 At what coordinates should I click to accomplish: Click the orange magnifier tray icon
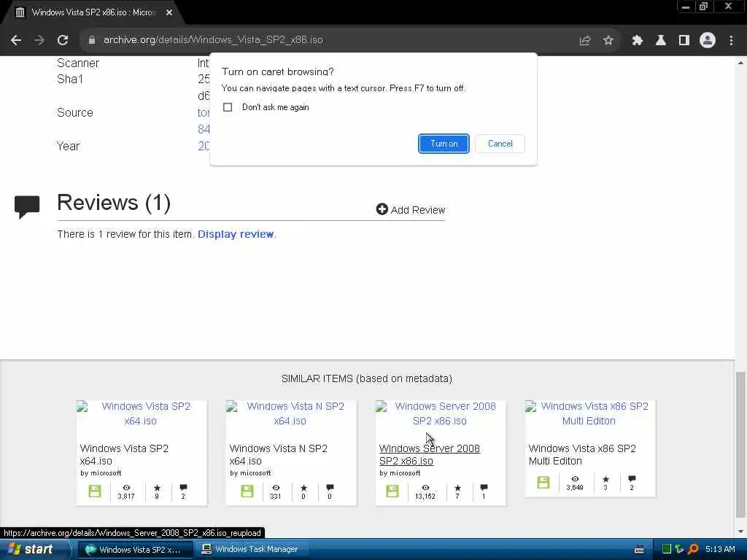point(693,549)
